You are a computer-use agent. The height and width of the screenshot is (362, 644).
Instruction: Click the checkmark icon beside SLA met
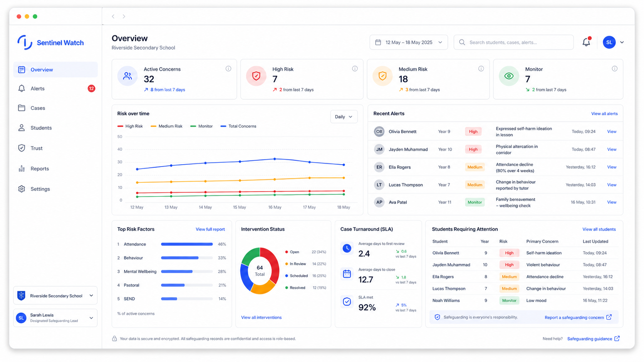pos(347,302)
